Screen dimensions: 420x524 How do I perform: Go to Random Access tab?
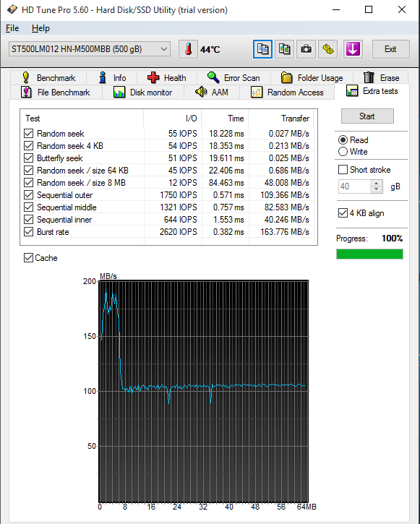(287, 93)
